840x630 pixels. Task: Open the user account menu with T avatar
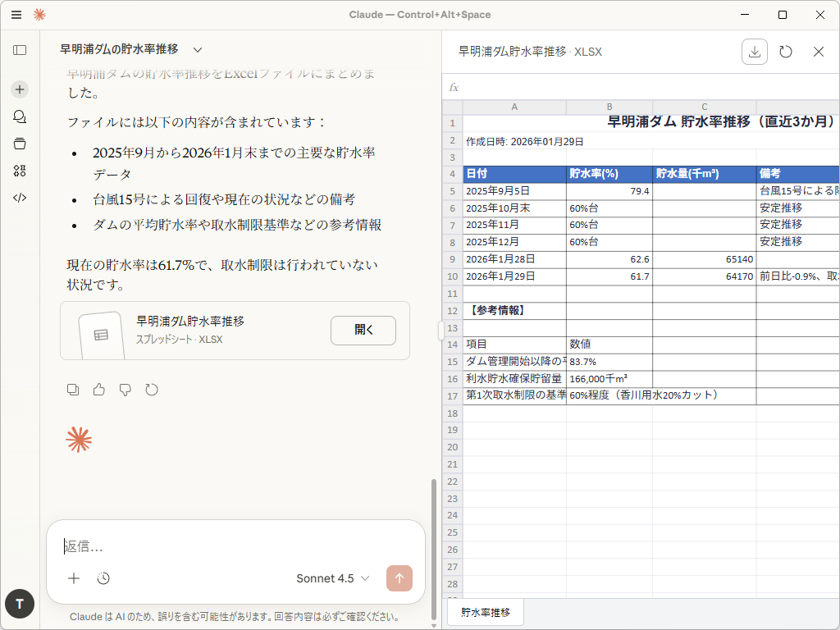(19, 604)
